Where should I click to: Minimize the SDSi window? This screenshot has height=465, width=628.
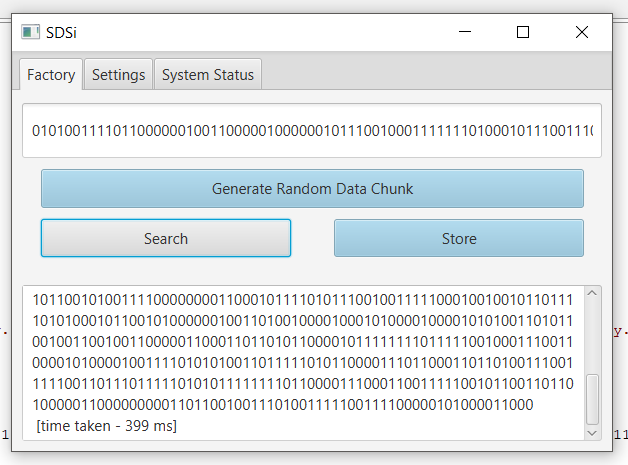click(465, 32)
